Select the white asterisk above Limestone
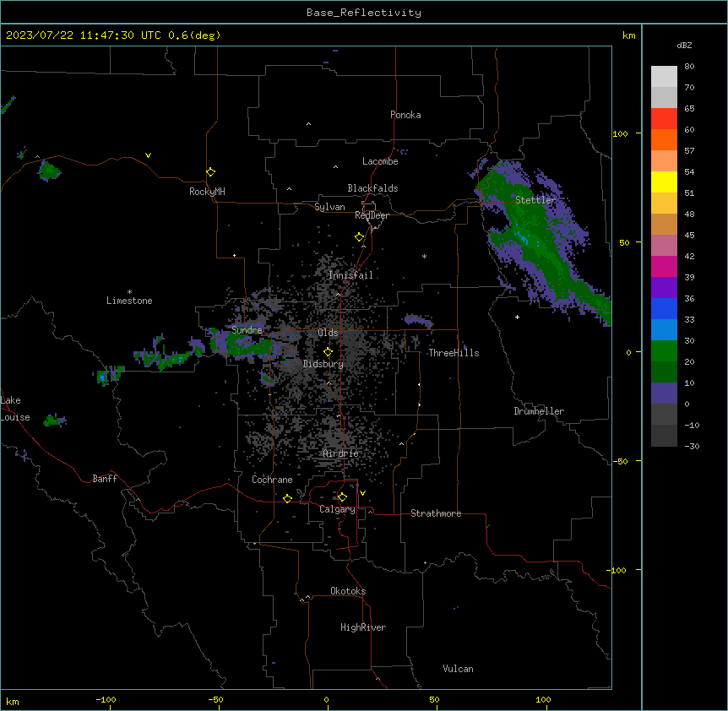Screen dimensions: 728x711 (x=129, y=291)
